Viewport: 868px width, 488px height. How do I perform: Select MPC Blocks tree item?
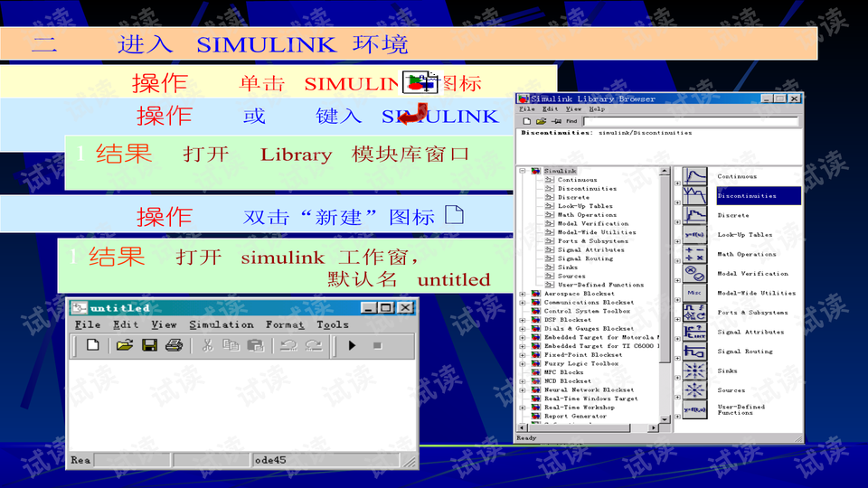coord(563,372)
